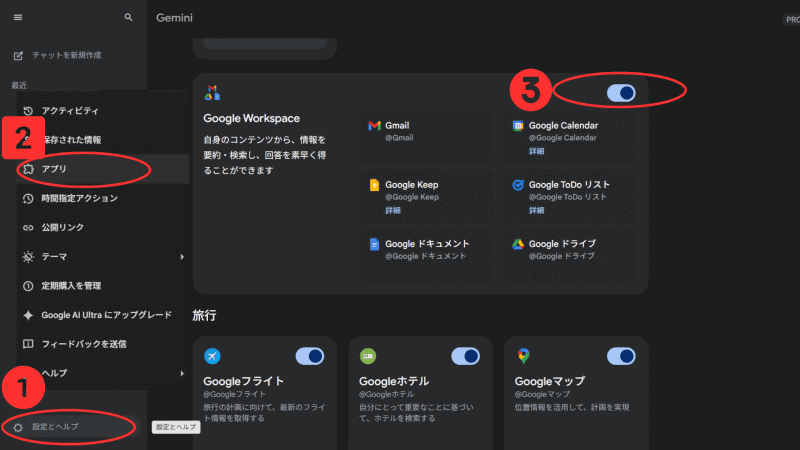
Task: Click the Google Hotels bed icon
Action: point(368,356)
